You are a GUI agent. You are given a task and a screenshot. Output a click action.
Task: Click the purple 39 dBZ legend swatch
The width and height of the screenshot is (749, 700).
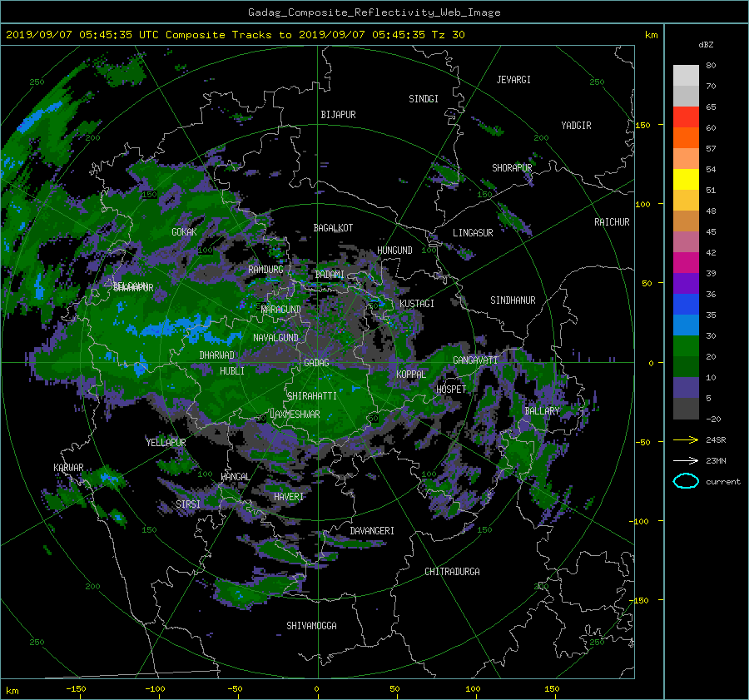tap(686, 283)
